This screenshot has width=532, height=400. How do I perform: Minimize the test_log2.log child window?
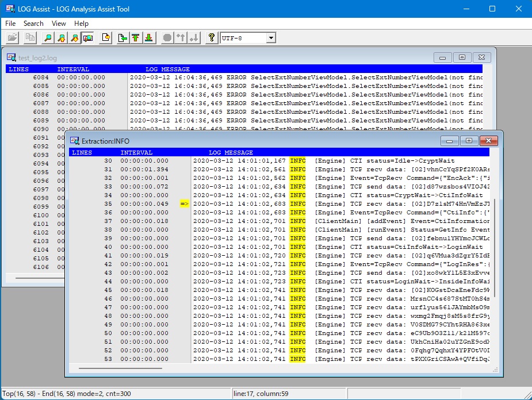442,57
